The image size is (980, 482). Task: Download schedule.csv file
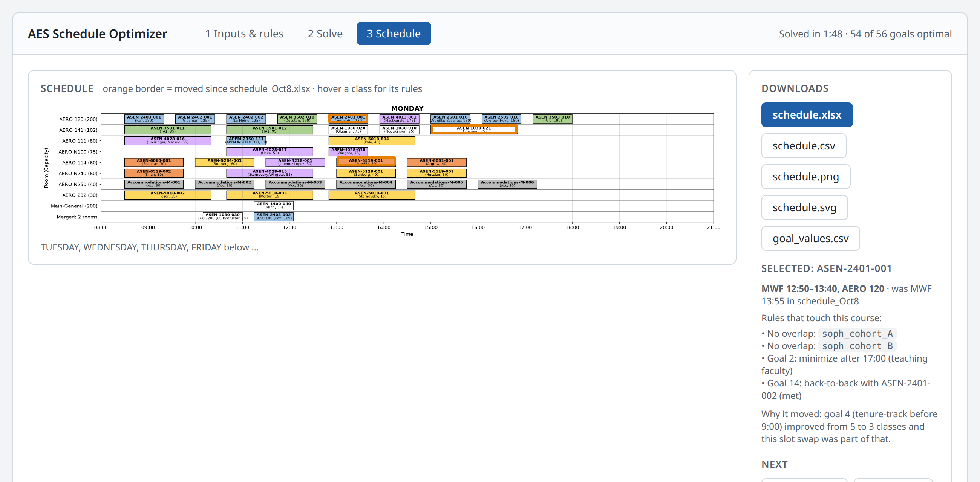(x=804, y=146)
